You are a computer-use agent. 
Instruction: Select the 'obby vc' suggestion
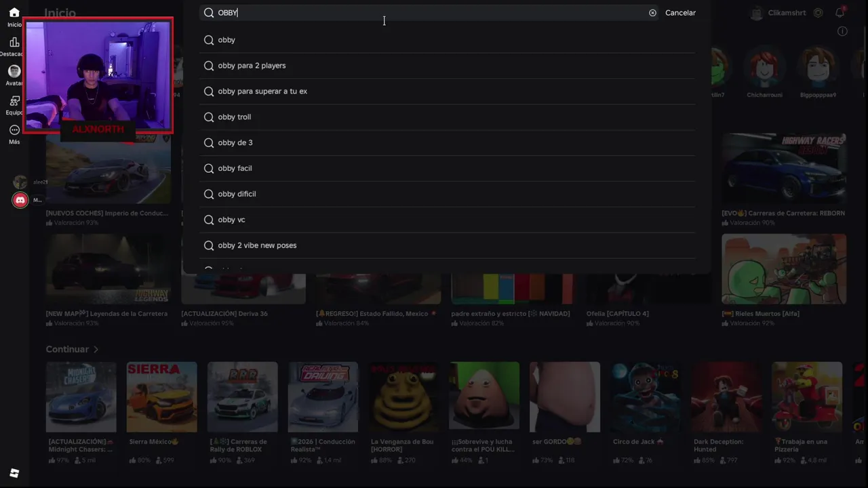(448, 220)
